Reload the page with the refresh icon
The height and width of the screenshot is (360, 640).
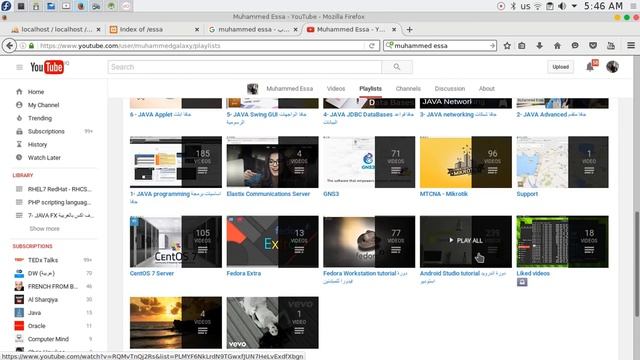click(372, 46)
